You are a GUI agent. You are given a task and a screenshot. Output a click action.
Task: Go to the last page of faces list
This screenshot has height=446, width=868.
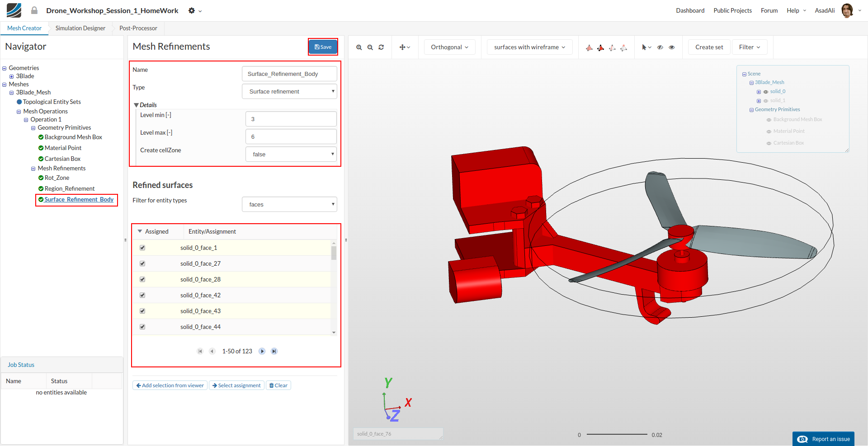[x=274, y=351]
